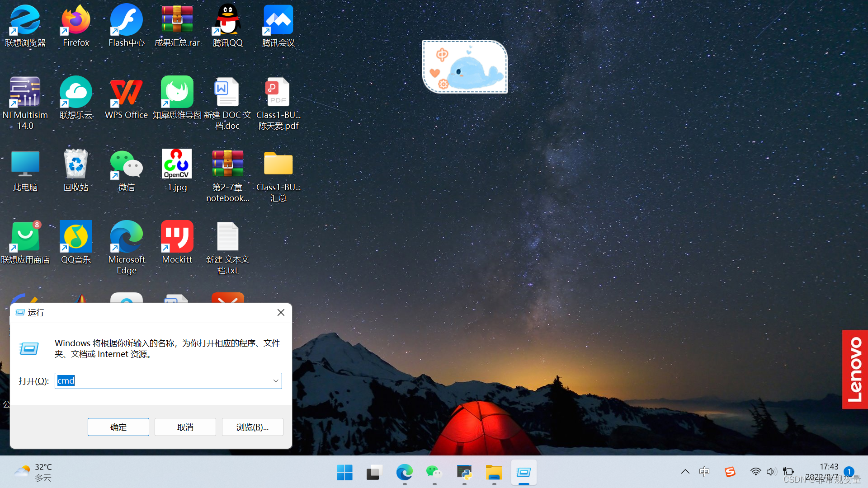
Task: Select the QQ音乐 desktop icon
Action: click(76, 243)
